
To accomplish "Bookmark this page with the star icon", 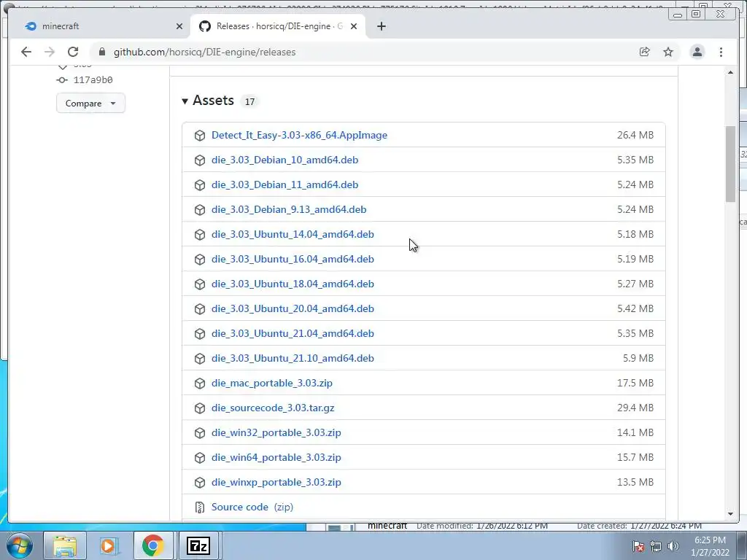I will point(668,52).
